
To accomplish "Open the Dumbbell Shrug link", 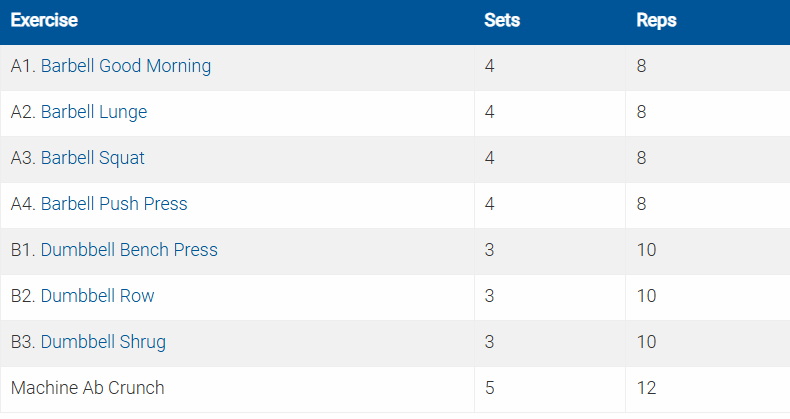I will (x=103, y=342).
